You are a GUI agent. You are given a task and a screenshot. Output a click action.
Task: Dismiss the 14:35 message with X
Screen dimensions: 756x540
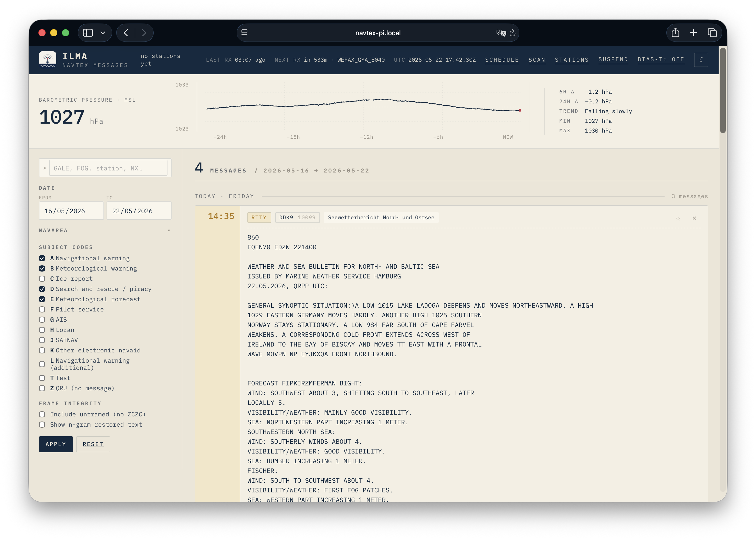pyautogui.click(x=694, y=218)
